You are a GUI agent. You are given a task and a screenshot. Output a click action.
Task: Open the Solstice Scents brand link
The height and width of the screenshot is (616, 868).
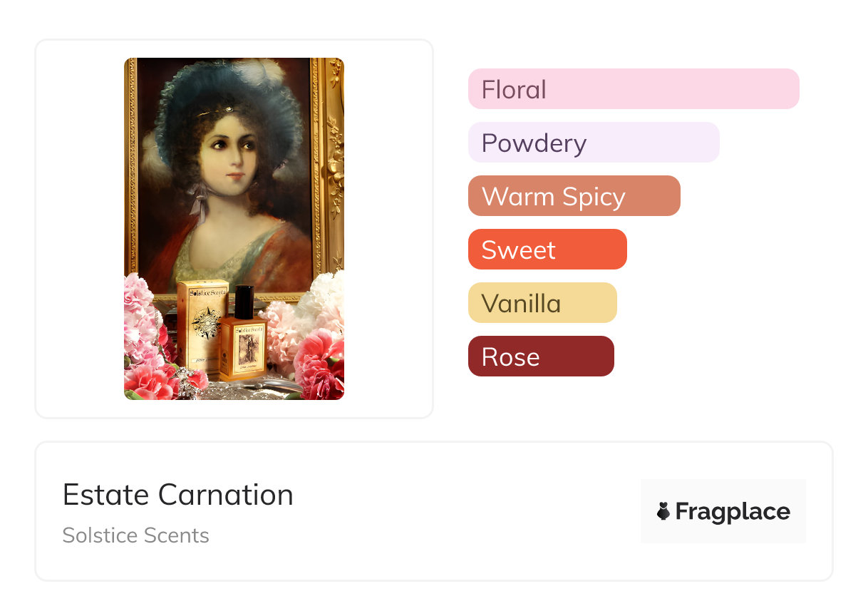pyautogui.click(x=135, y=535)
